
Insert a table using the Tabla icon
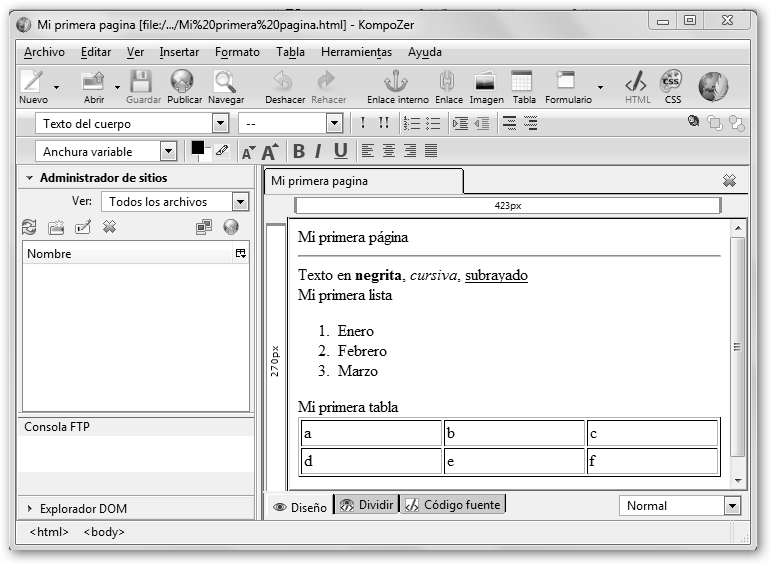pyautogui.click(x=523, y=86)
